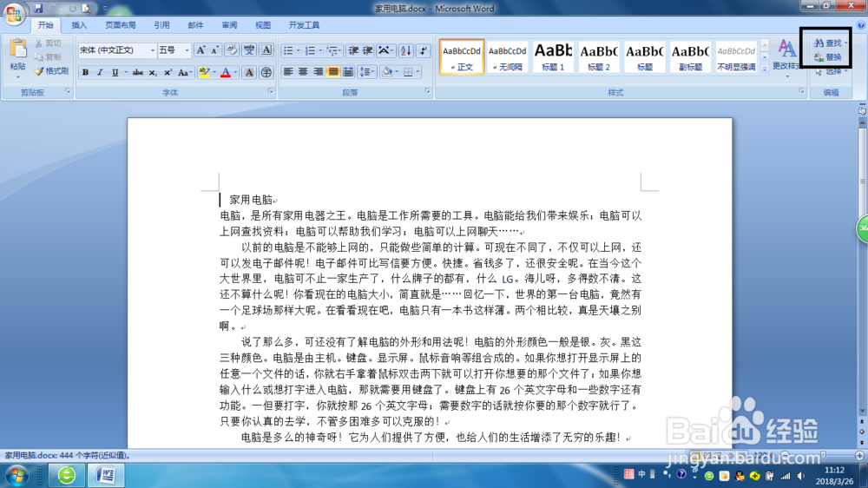Apply red font color
Image resolution: width=868 pixels, height=488 pixels.
[x=226, y=73]
